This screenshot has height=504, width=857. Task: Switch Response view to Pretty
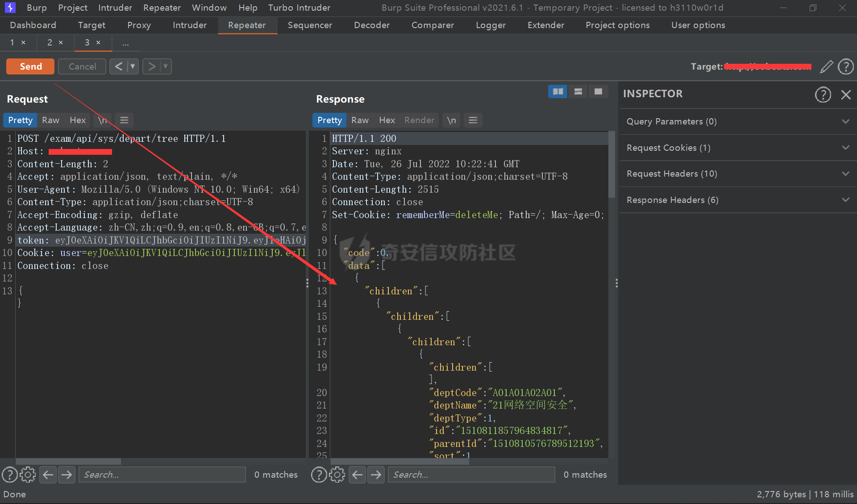tap(329, 120)
